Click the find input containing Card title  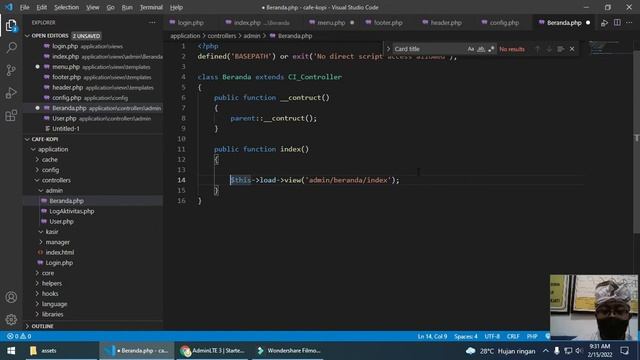coord(429,49)
